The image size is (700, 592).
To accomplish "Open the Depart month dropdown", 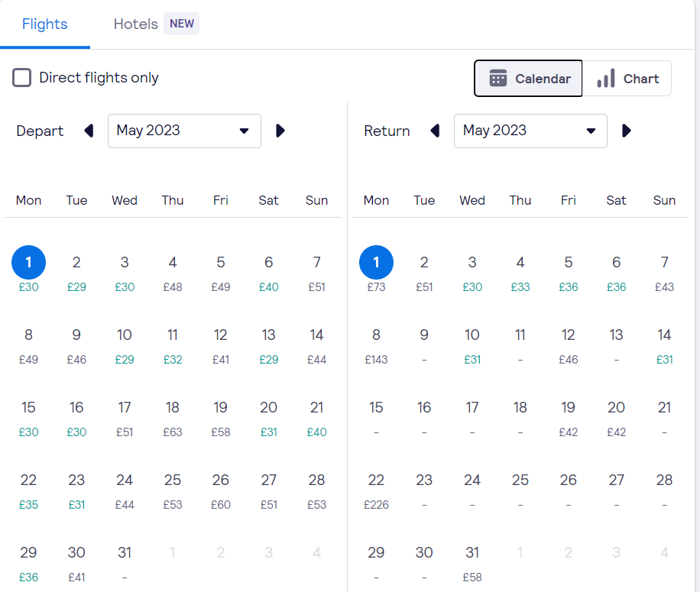I will [x=183, y=131].
